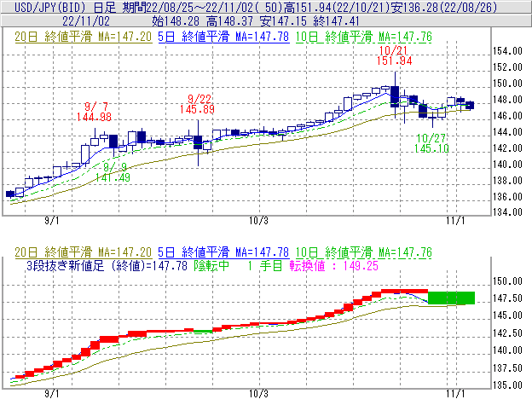Click the 145.00 axis label on lower chart
Viewport: 532px width, 405px height.
pos(507,315)
